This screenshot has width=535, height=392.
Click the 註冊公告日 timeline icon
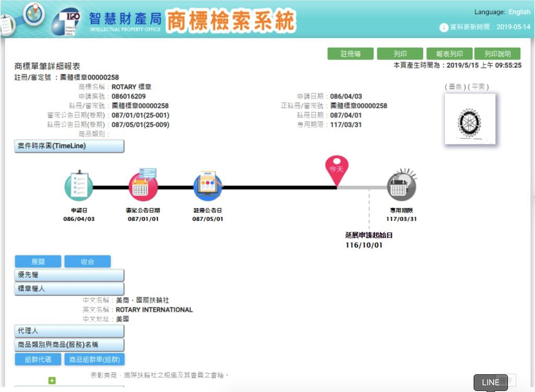click(x=207, y=185)
